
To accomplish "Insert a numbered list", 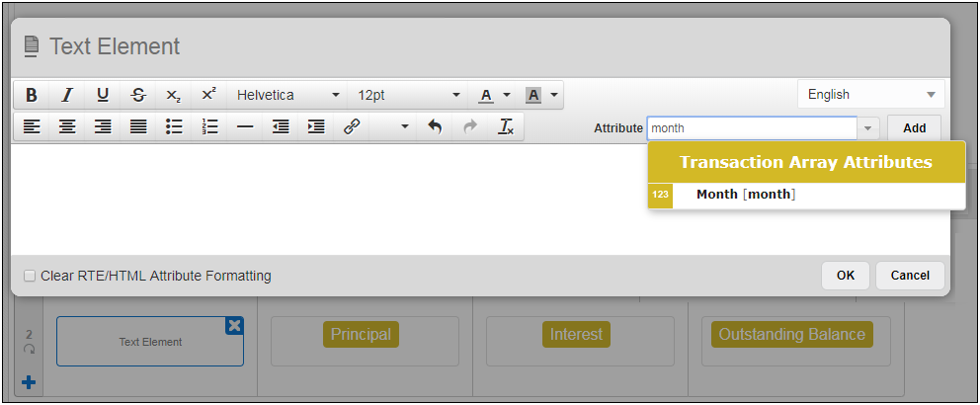I will [209, 127].
